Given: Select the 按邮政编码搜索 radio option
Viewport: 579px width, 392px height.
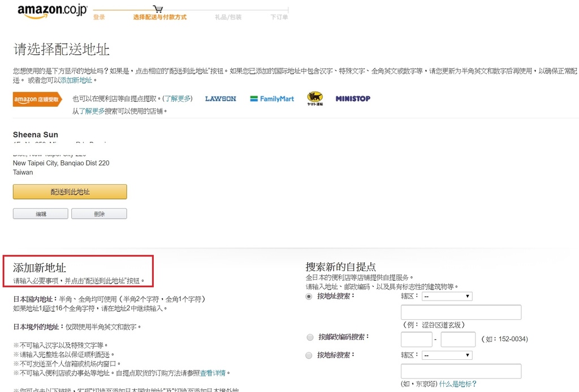Looking at the screenshot, I should pyautogui.click(x=309, y=337).
